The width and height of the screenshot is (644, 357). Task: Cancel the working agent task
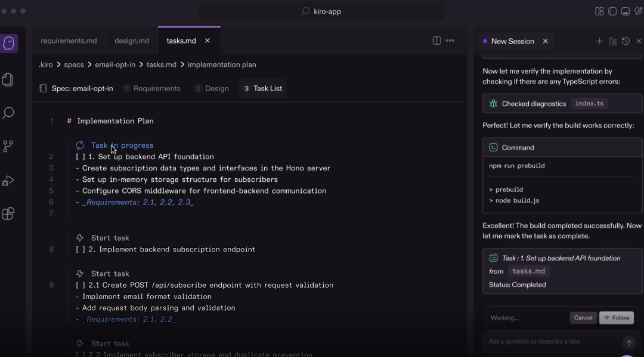click(x=583, y=318)
